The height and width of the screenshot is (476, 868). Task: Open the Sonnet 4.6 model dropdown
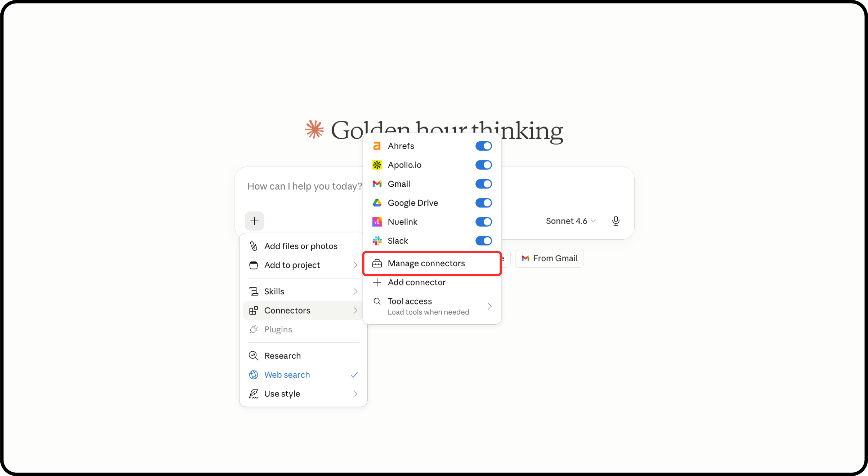pyautogui.click(x=571, y=221)
